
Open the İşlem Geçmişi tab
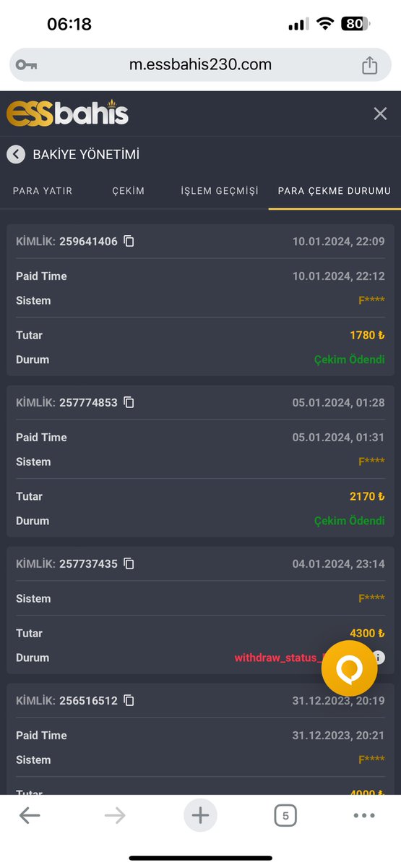[220, 191]
